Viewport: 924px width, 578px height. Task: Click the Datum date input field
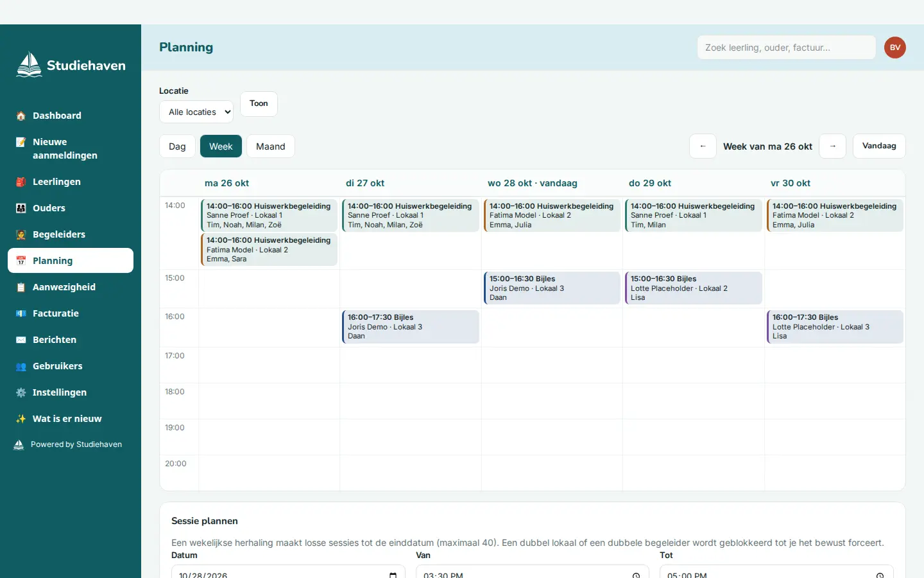pos(288,572)
